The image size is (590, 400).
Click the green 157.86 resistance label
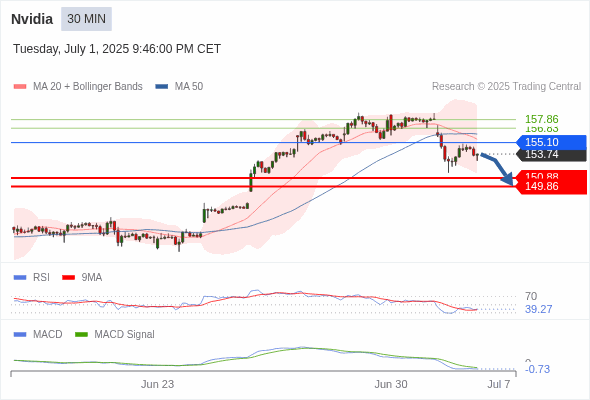541,119
